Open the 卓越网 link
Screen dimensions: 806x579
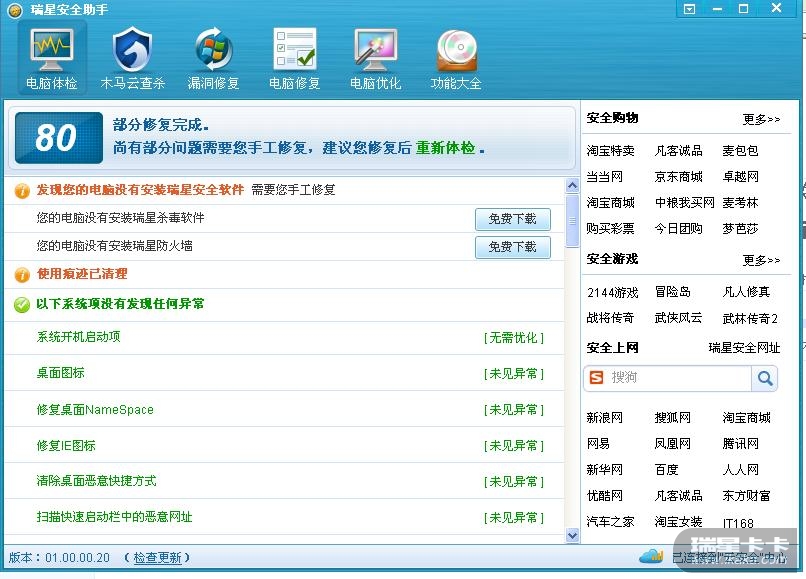(740, 177)
